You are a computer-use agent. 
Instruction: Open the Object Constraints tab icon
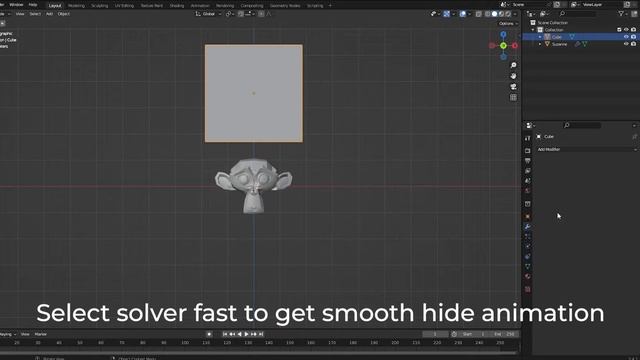point(527,256)
